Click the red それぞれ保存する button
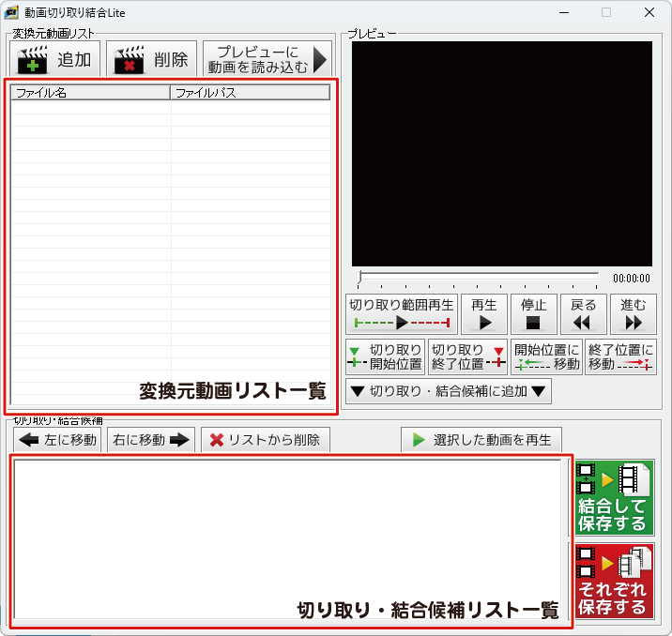The height and width of the screenshot is (636, 672). click(613, 581)
